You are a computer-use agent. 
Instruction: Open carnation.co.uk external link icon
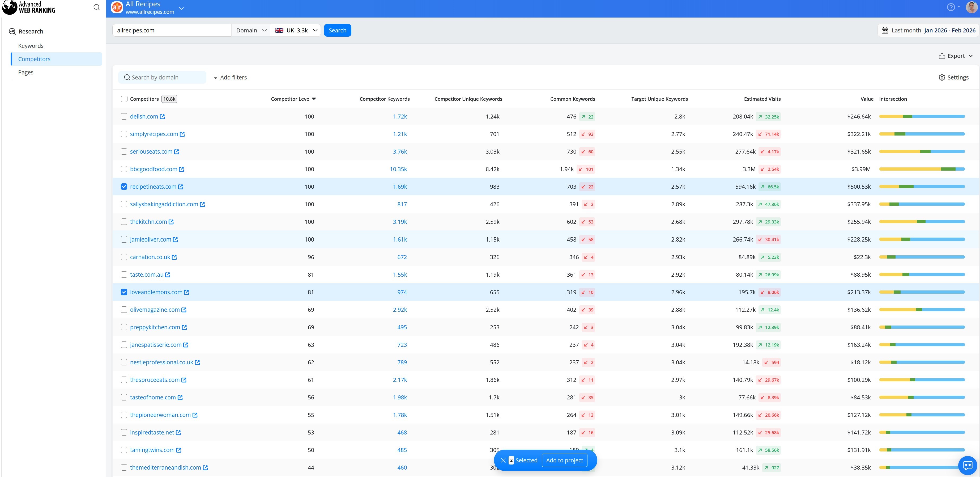tap(174, 257)
